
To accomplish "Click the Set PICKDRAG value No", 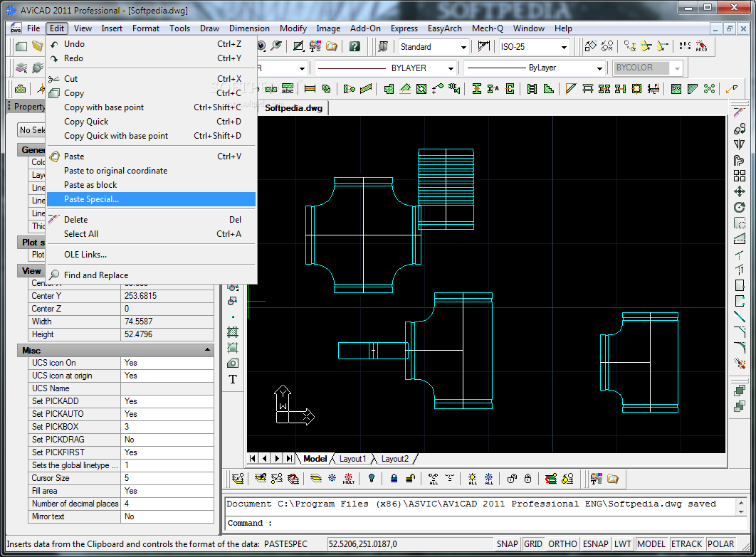I will pyautogui.click(x=167, y=440).
